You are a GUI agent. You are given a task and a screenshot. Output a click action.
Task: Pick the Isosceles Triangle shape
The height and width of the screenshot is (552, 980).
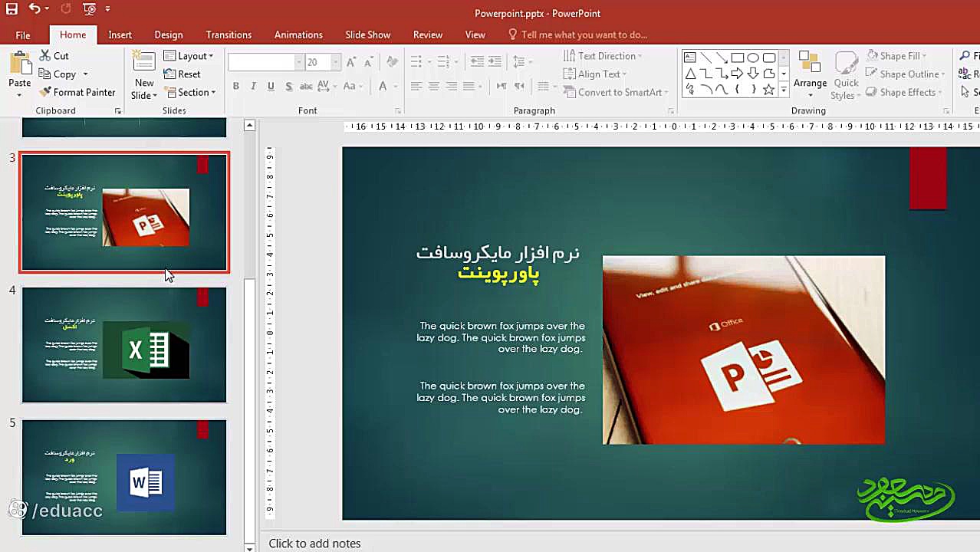[690, 74]
